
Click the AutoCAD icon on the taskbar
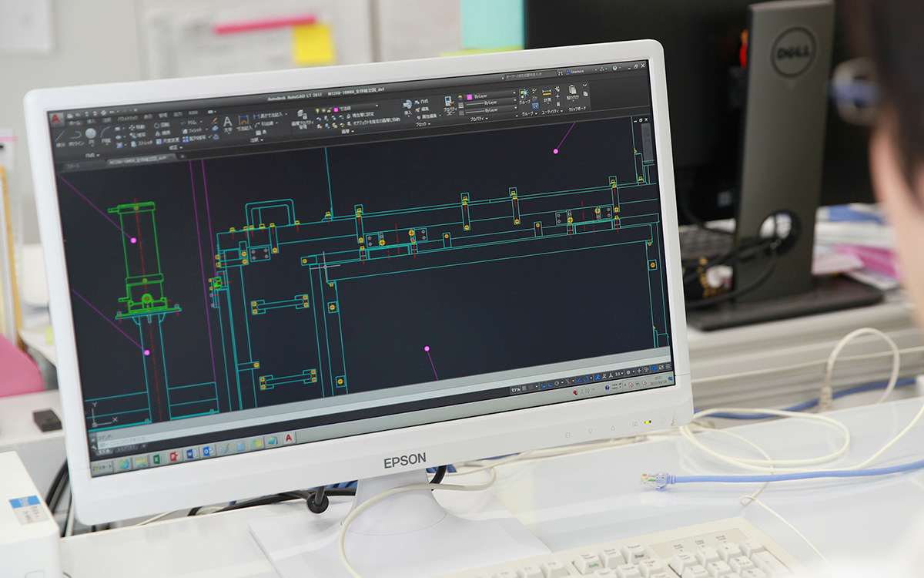point(289,439)
